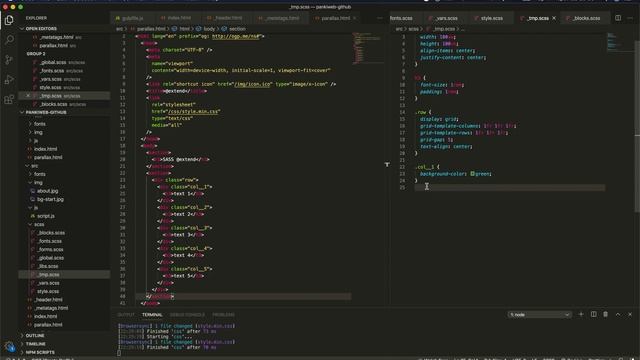640x360 pixels.
Task: Select the TERMINAL panel tab
Action: (x=152, y=315)
